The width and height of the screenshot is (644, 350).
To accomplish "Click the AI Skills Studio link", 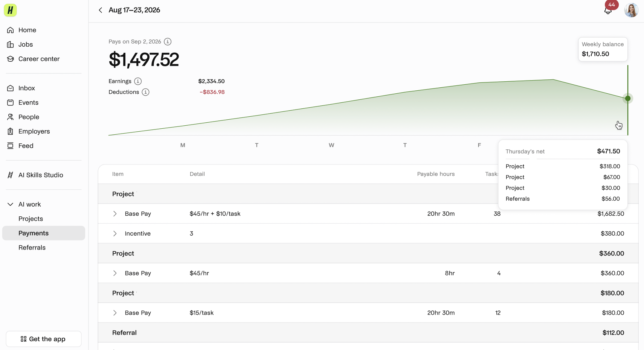I will click(x=41, y=175).
